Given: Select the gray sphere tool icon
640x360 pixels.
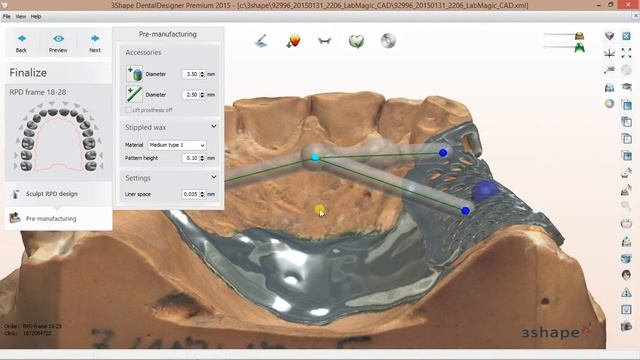Looking at the screenshot, I should 388,41.
